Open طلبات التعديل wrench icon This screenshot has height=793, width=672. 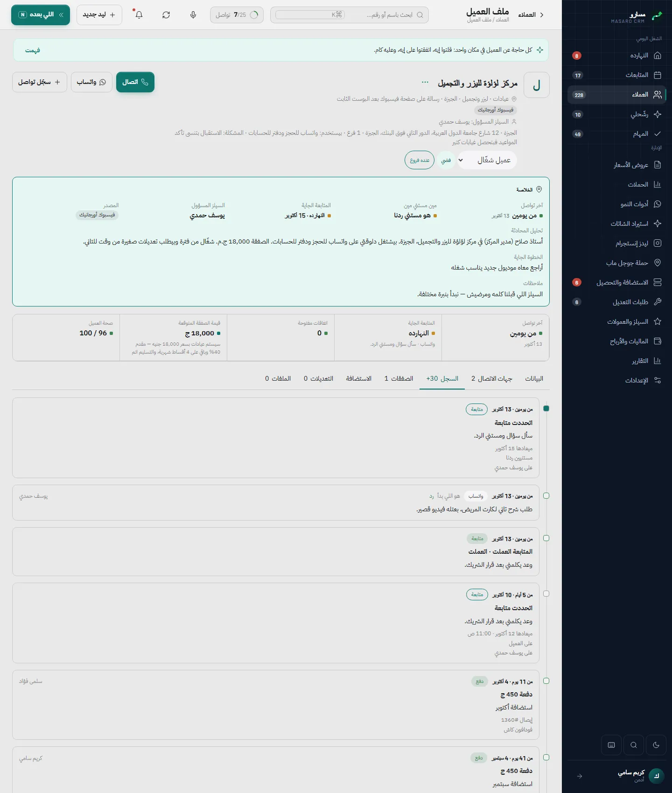coord(658,302)
